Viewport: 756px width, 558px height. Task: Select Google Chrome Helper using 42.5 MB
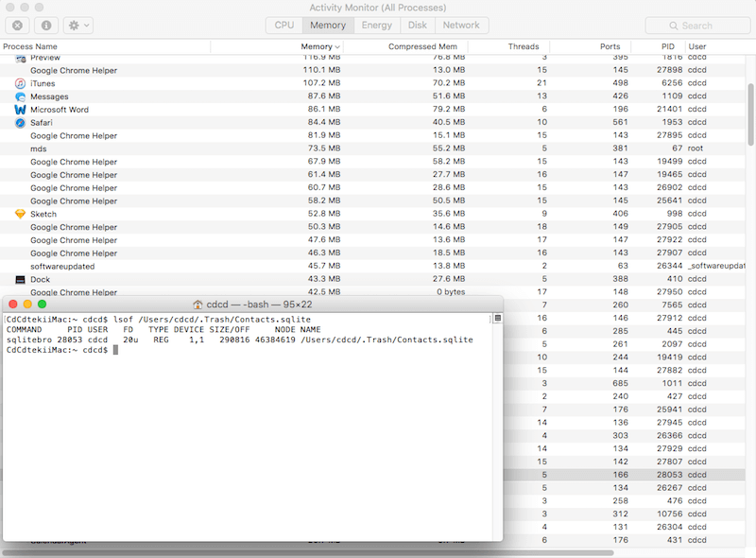click(372, 292)
